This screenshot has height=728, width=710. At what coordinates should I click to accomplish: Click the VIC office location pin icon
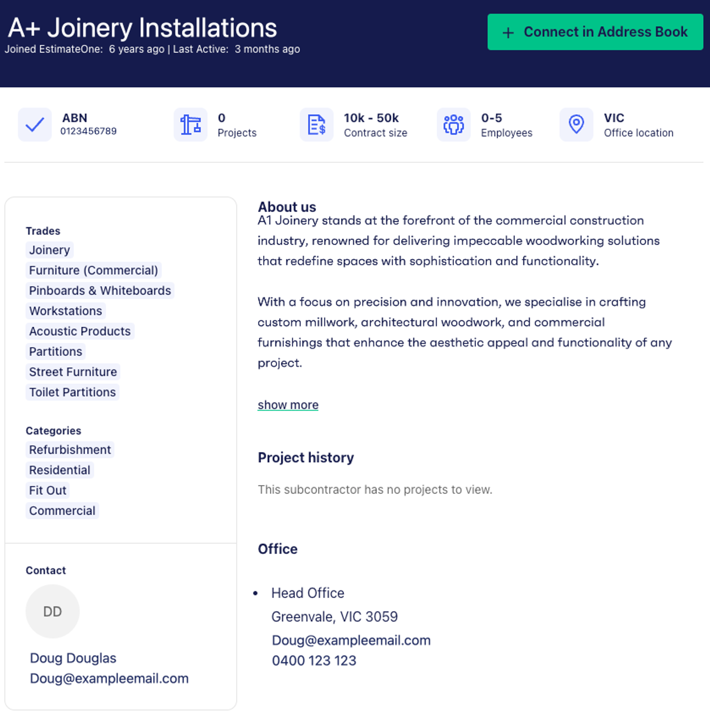576,125
